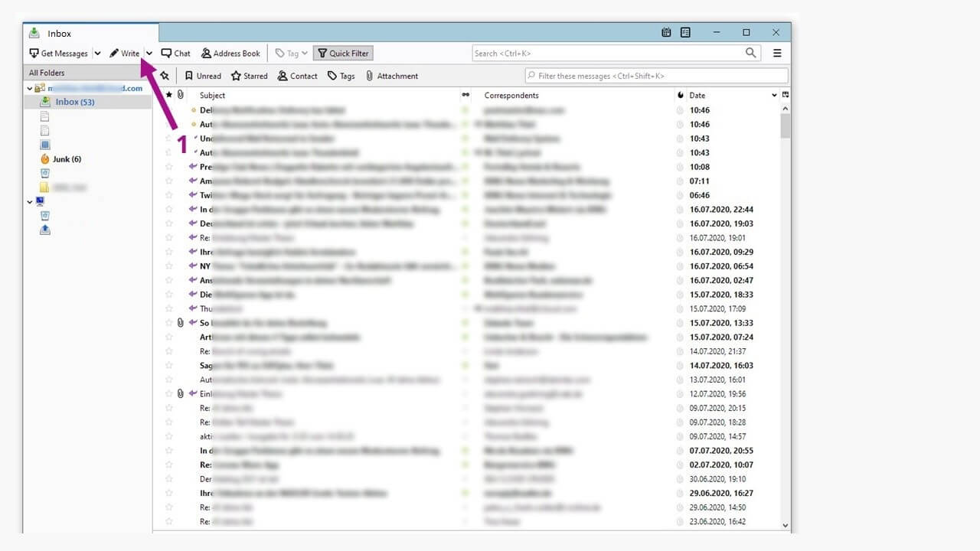980x551 pixels.
Task: Sort by the junk status flame column header
Action: (681, 95)
